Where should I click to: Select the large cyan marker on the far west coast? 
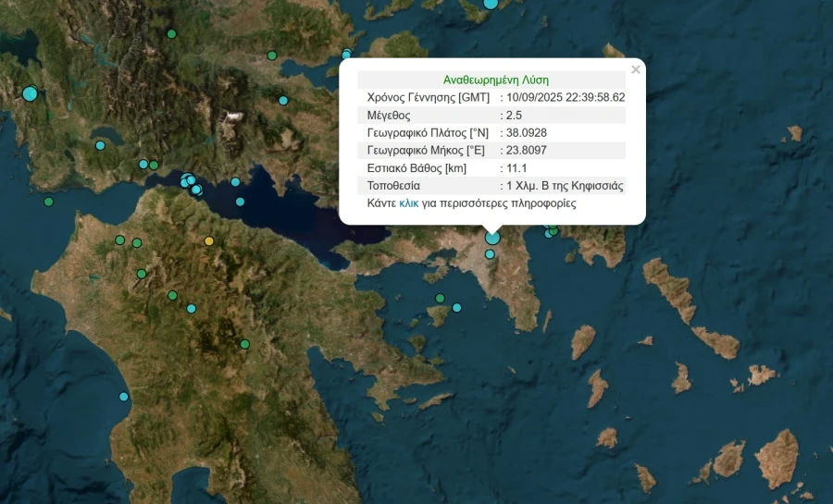coord(30,93)
